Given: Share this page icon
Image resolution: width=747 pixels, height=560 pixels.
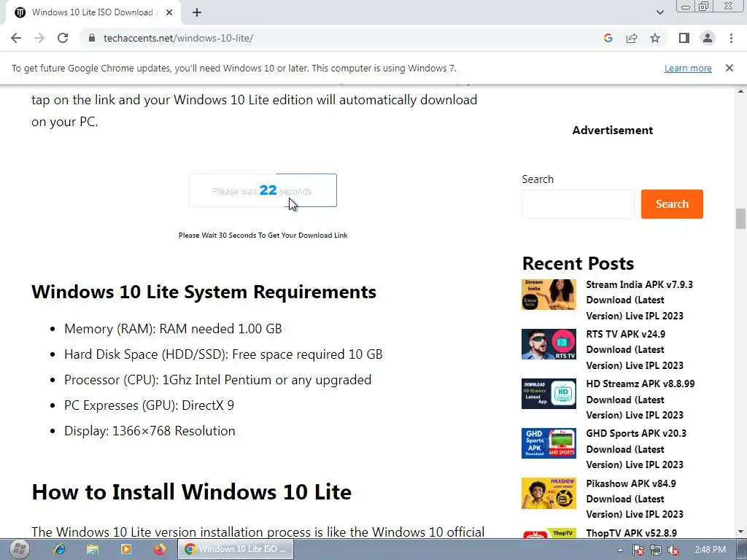Looking at the screenshot, I should [632, 38].
